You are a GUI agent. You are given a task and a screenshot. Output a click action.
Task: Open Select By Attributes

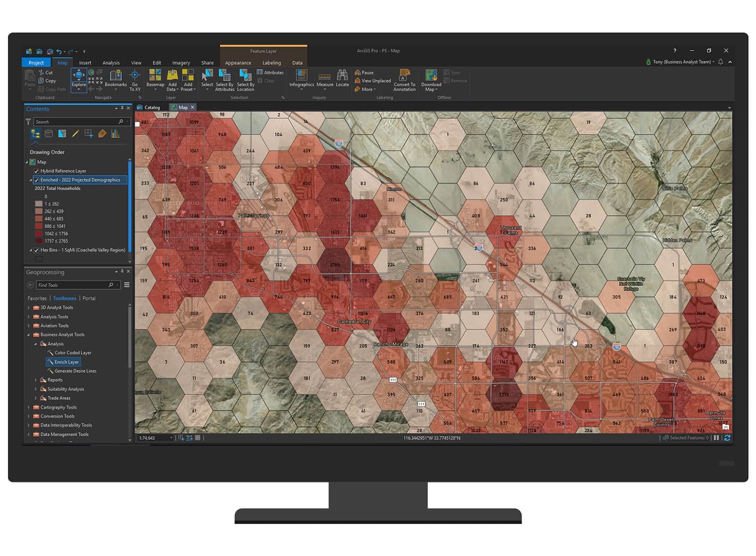tap(224, 79)
